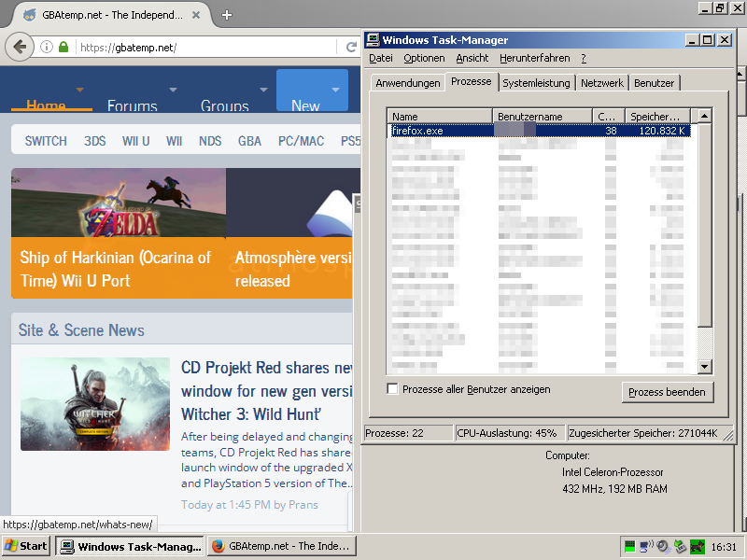
Task: Switch to Windows Task-Manager taskbar button
Action: tap(130, 546)
